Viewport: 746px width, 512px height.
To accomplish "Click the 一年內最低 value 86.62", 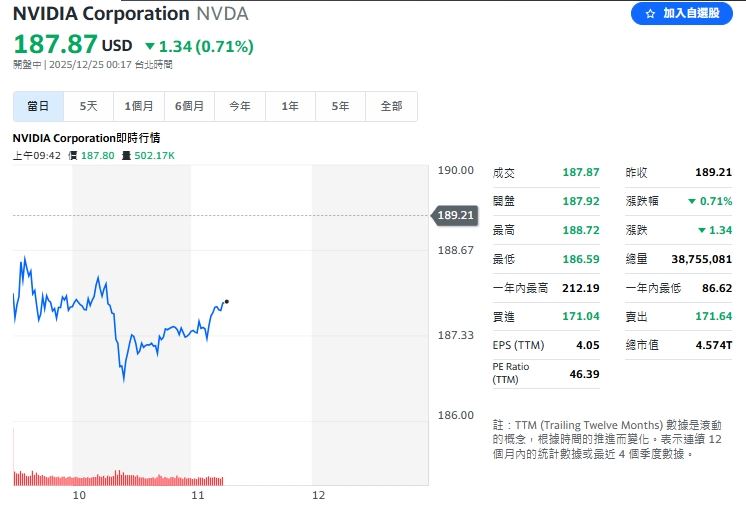I will [x=717, y=288].
